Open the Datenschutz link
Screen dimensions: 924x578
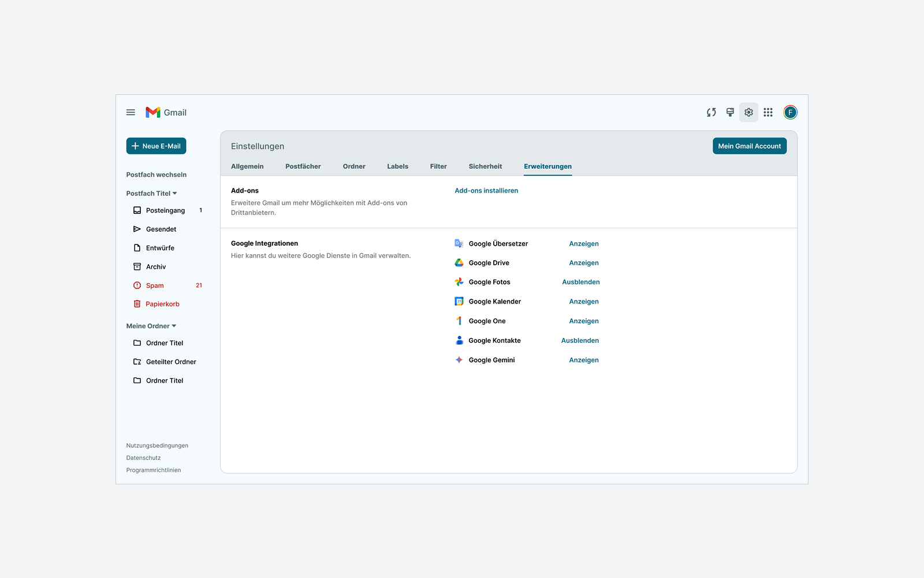[143, 458]
